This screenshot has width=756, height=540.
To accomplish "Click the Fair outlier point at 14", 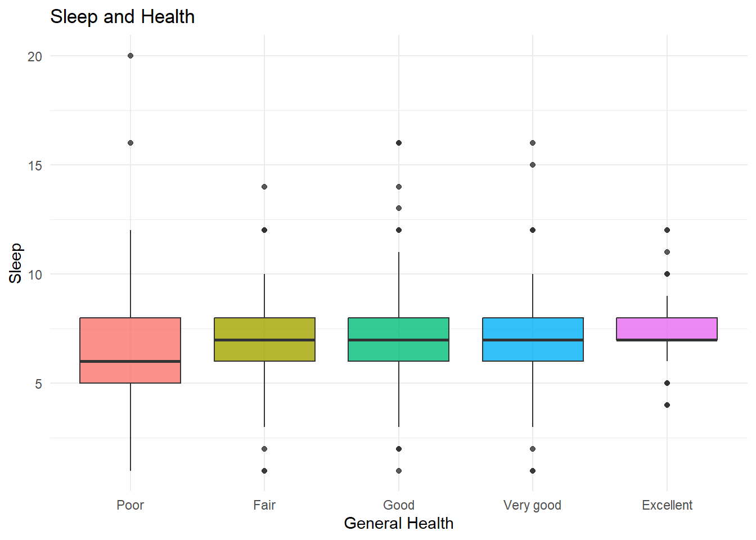I will 264,187.
